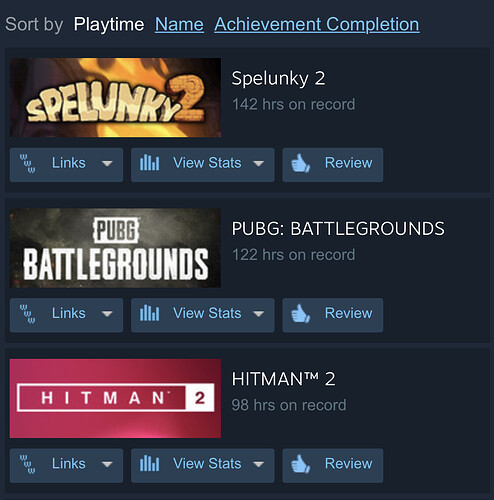Image resolution: width=494 pixels, height=500 pixels.
Task: Open the Spelunky 2 game title
Action: coord(278,79)
